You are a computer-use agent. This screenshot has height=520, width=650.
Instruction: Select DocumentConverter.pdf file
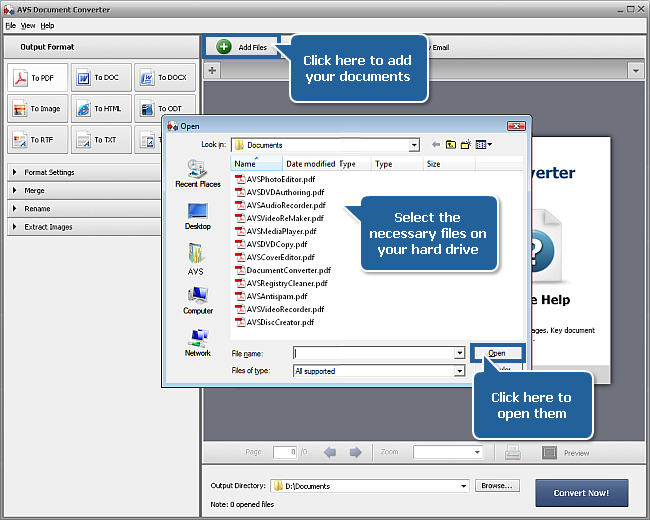tap(283, 270)
